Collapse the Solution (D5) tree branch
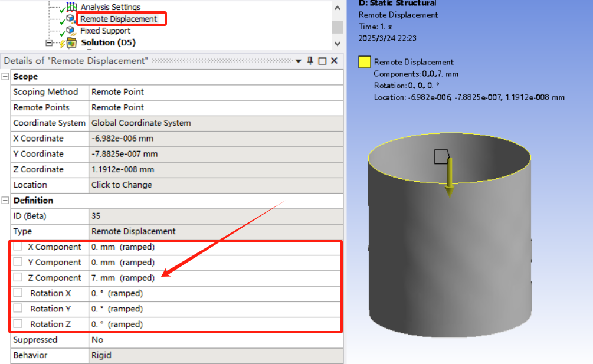The image size is (593, 364). [x=49, y=42]
